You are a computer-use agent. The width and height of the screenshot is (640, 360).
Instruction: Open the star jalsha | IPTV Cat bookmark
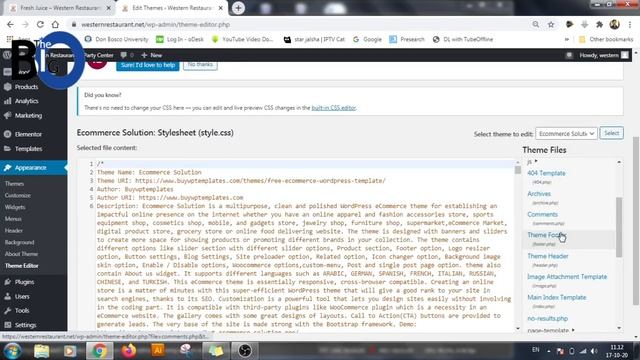[314, 39]
